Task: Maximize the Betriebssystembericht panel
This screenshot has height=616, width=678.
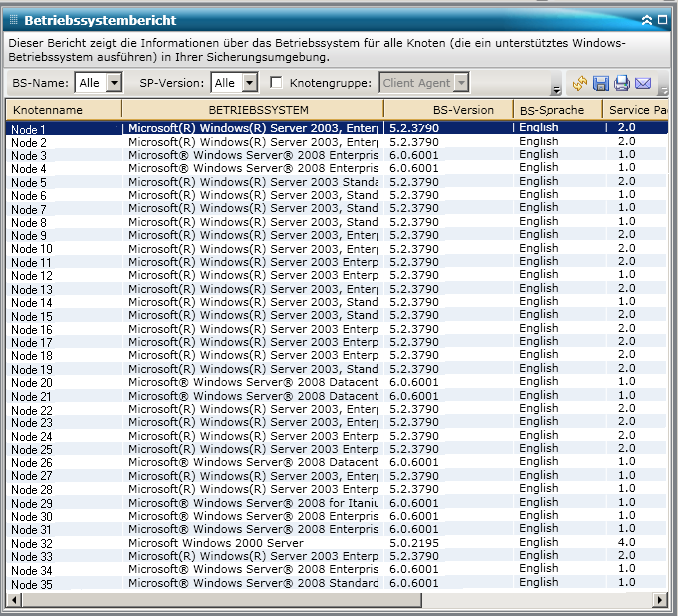Action: [x=664, y=20]
